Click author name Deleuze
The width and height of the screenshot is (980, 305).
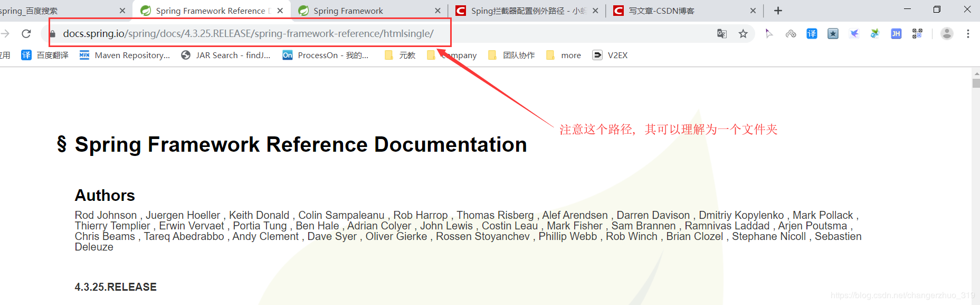(x=94, y=247)
